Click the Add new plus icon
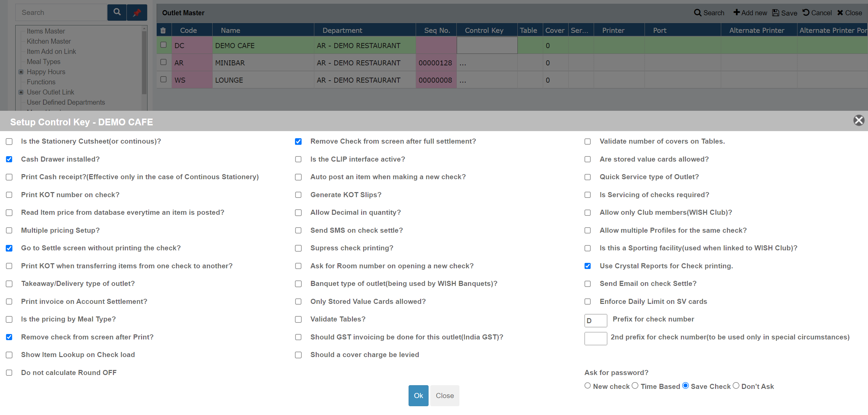 [x=736, y=13]
